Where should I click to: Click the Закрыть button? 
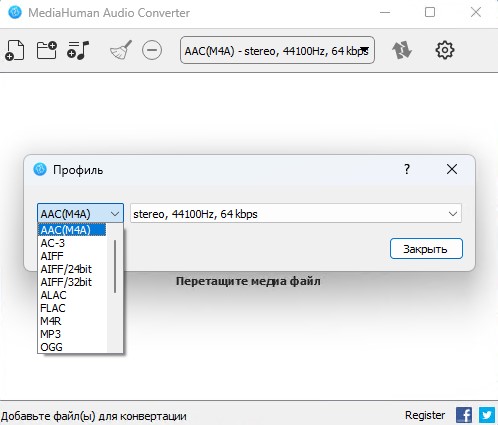coord(426,249)
